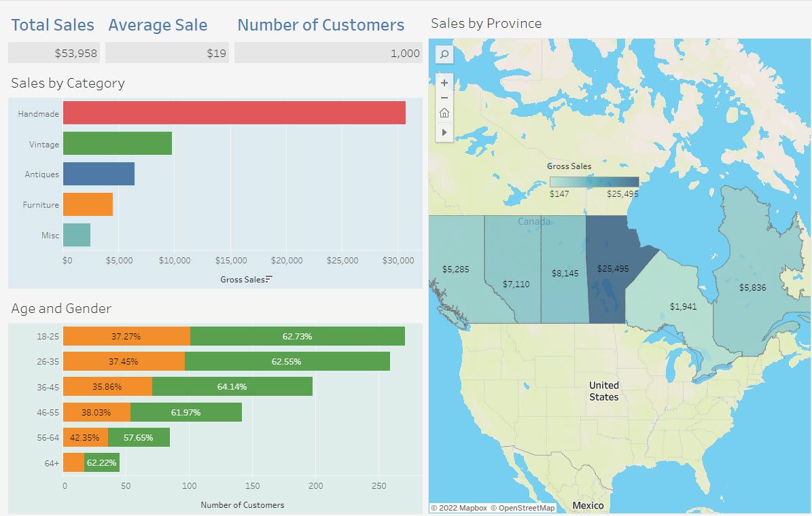Select the 37.27% orange segment for 18-25
This screenshot has height=516, width=812.
tap(126, 336)
